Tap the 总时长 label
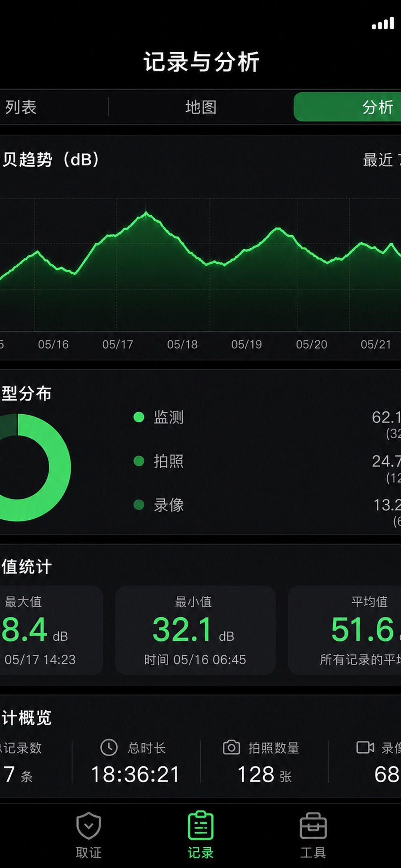Image resolution: width=401 pixels, height=868 pixels. tap(147, 748)
